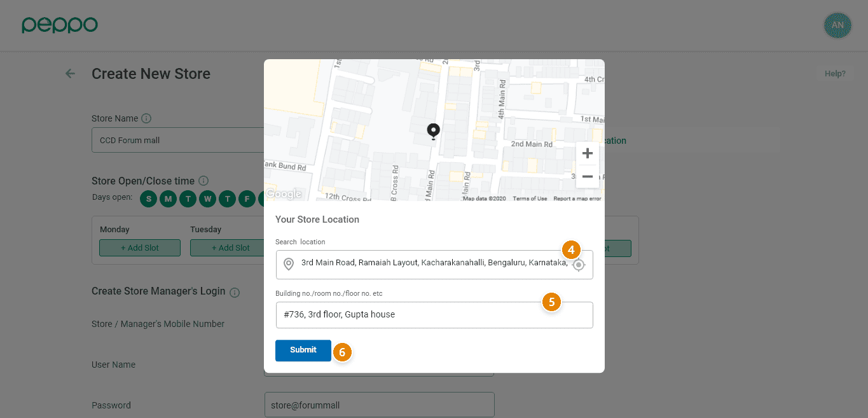Click the Store Name info icon
The height and width of the screenshot is (418, 868).
[x=146, y=118]
